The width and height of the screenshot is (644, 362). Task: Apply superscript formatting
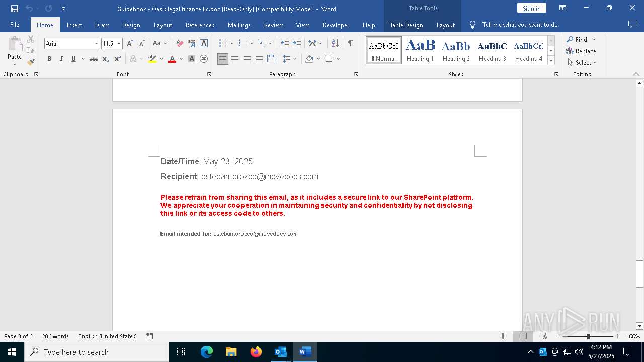click(x=118, y=59)
